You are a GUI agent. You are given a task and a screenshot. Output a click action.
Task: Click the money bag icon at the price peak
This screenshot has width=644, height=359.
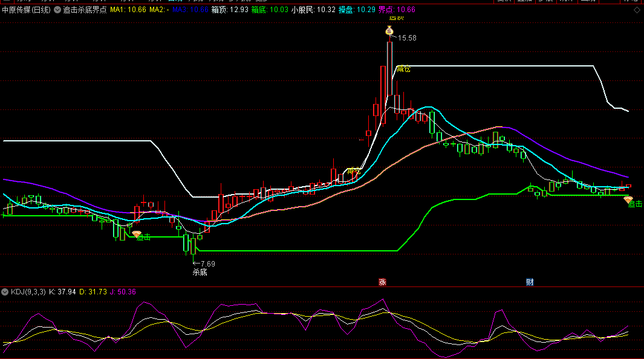click(390, 30)
